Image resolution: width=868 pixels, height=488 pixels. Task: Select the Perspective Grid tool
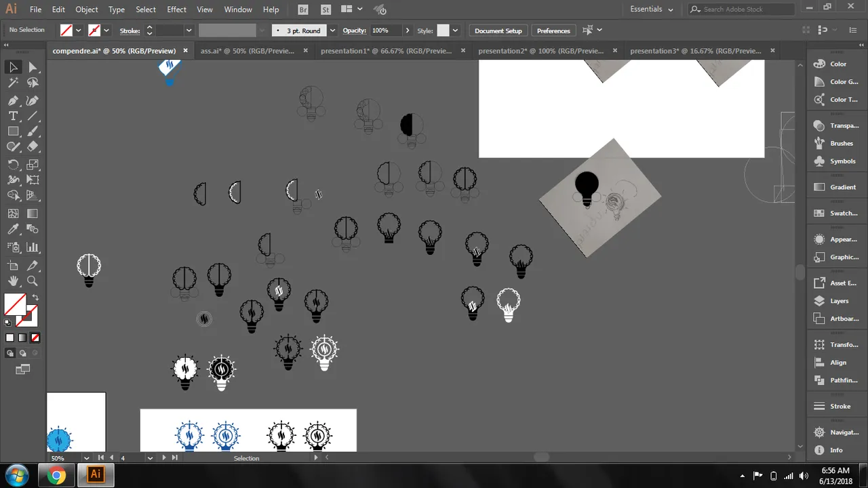33,196
